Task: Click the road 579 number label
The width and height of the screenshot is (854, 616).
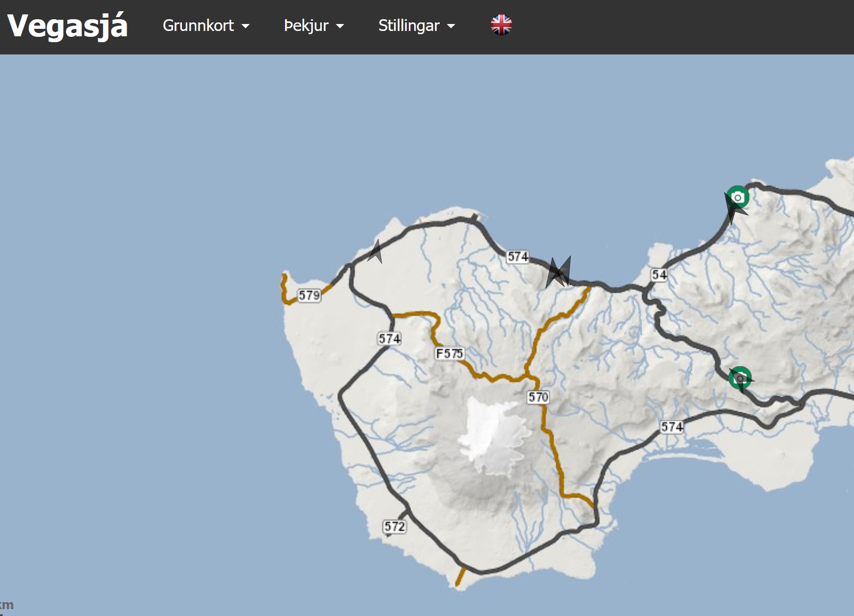Action: click(x=309, y=295)
